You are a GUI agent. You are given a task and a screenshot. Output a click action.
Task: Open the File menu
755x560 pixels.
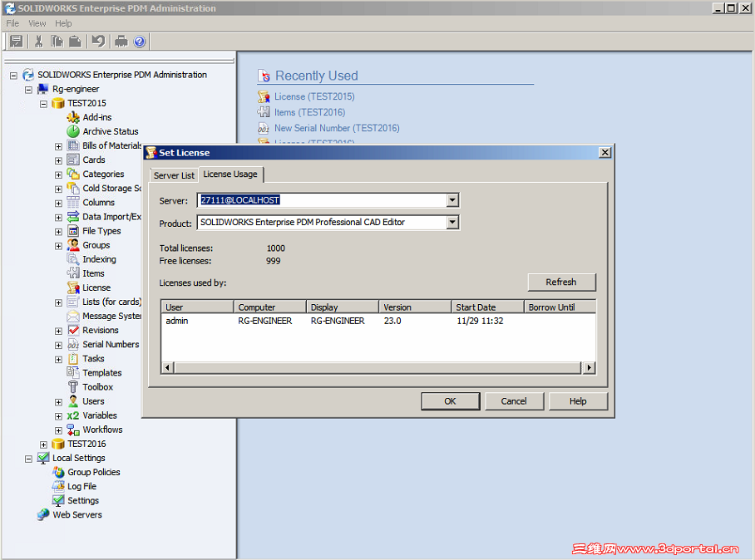(12, 23)
